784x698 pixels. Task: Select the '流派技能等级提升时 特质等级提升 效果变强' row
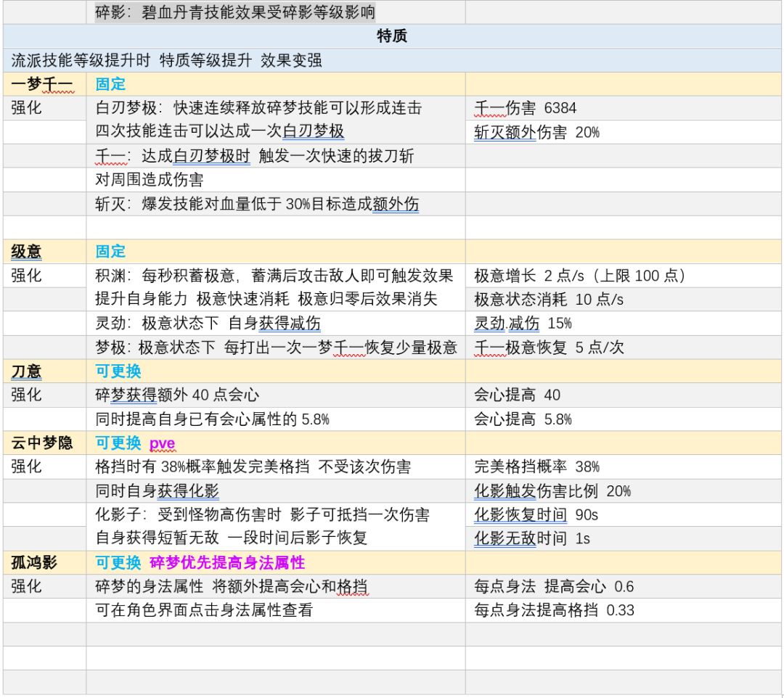tap(392, 60)
